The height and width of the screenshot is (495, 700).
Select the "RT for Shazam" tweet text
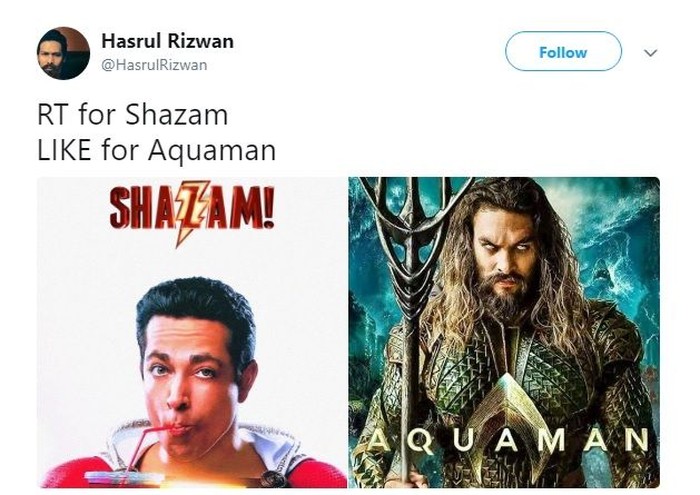click(x=133, y=115)
